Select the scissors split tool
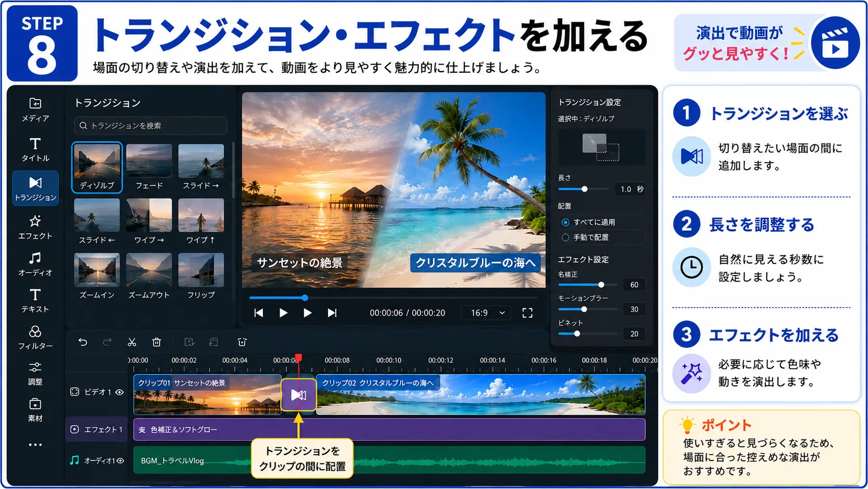Screen dimensions: 868x489 (x=132, y=342)
